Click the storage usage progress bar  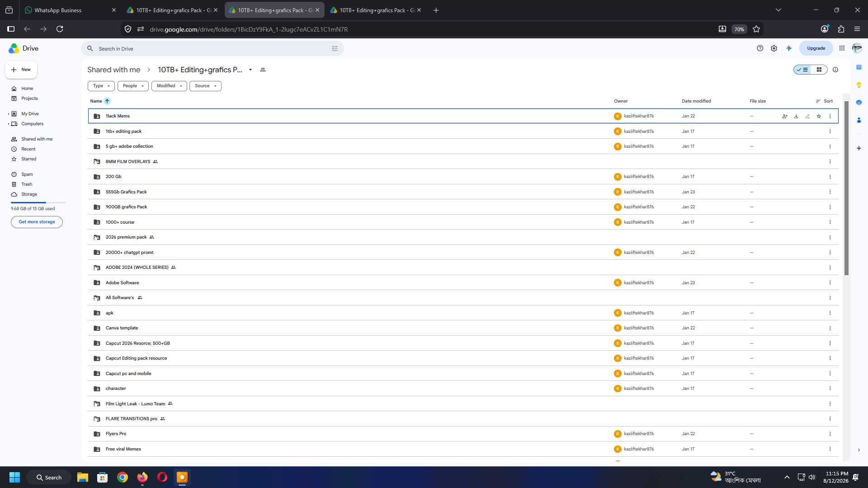pyautogui.click(x=38, y=202)
